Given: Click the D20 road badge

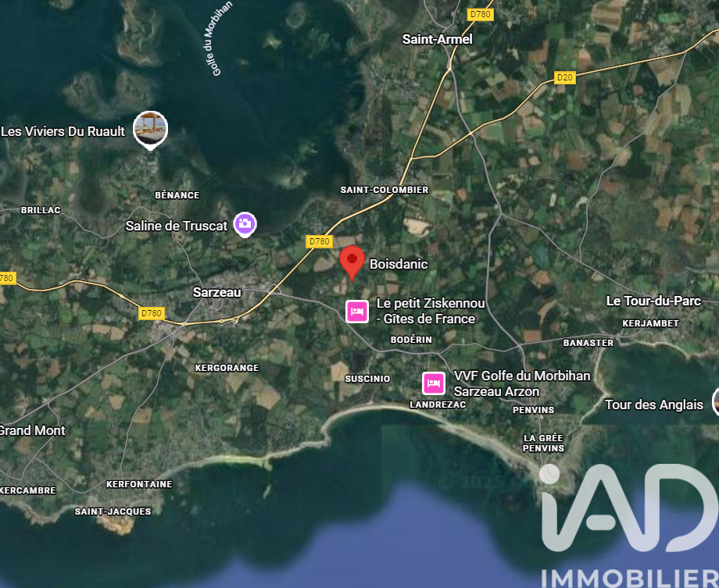Looking at the screenshot, I should click(563, 77).
